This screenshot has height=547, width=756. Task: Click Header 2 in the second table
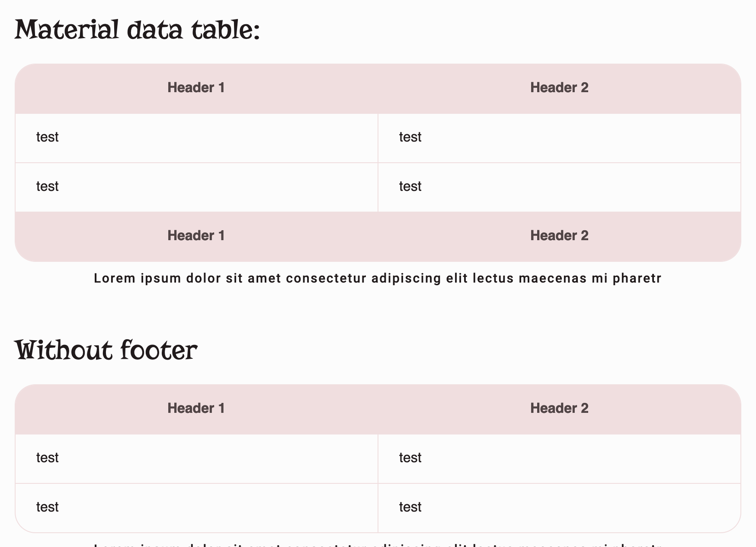[x=560, y=408]
